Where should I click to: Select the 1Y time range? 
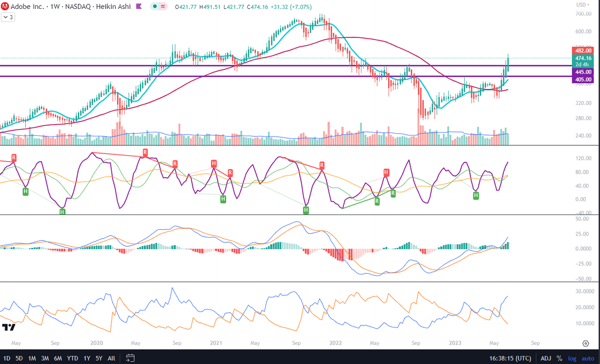(87, 358)
